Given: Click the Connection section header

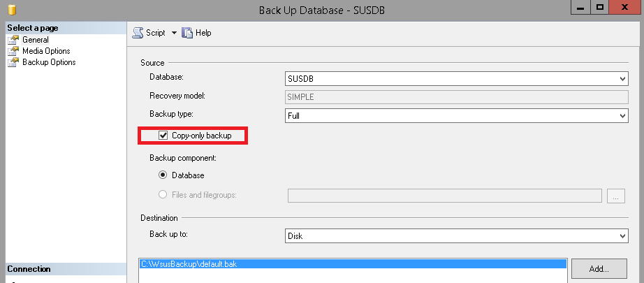Looking at the screenshot, I should pyautogui.click(x=66, y=269).
